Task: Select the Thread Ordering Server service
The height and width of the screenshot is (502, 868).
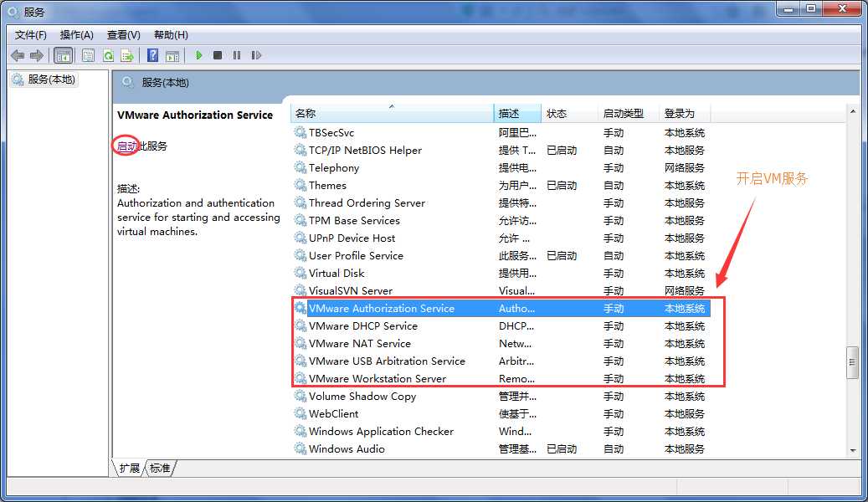Action: point(501,203)
